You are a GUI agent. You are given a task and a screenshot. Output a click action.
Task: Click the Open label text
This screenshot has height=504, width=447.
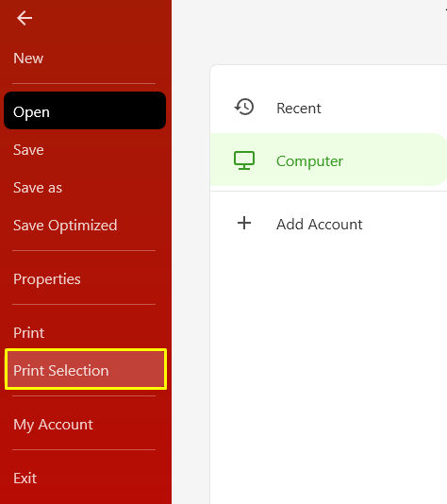pyautogui.click(x=31, y=112)
